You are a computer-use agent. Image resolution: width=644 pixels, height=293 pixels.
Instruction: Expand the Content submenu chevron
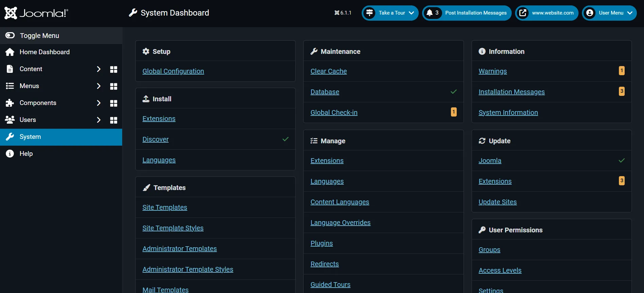click(99, 69)
